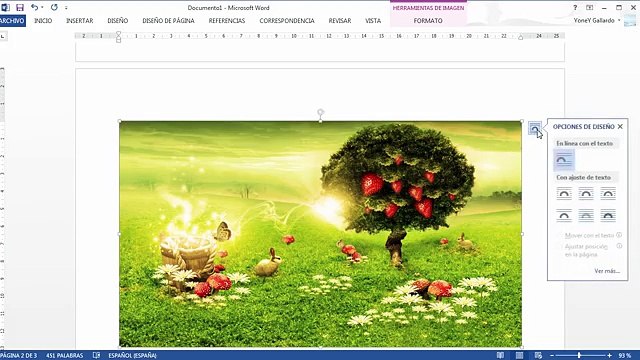Screen dimensions: 640x360
Task: Select the Tight text wrap icon
Action: [586, 193]
